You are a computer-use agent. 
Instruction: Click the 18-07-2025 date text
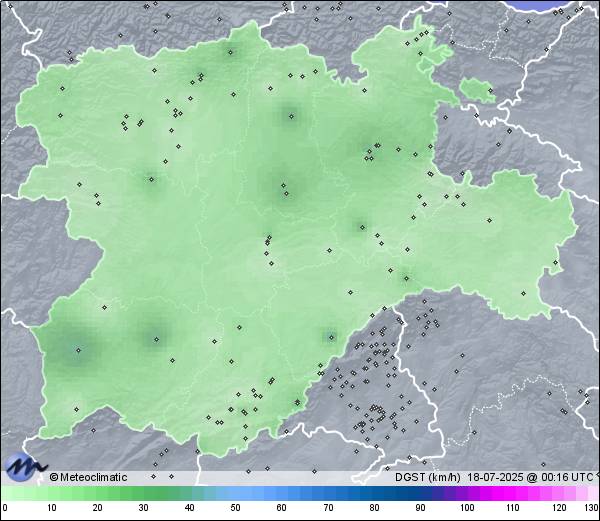click(496, 477)
